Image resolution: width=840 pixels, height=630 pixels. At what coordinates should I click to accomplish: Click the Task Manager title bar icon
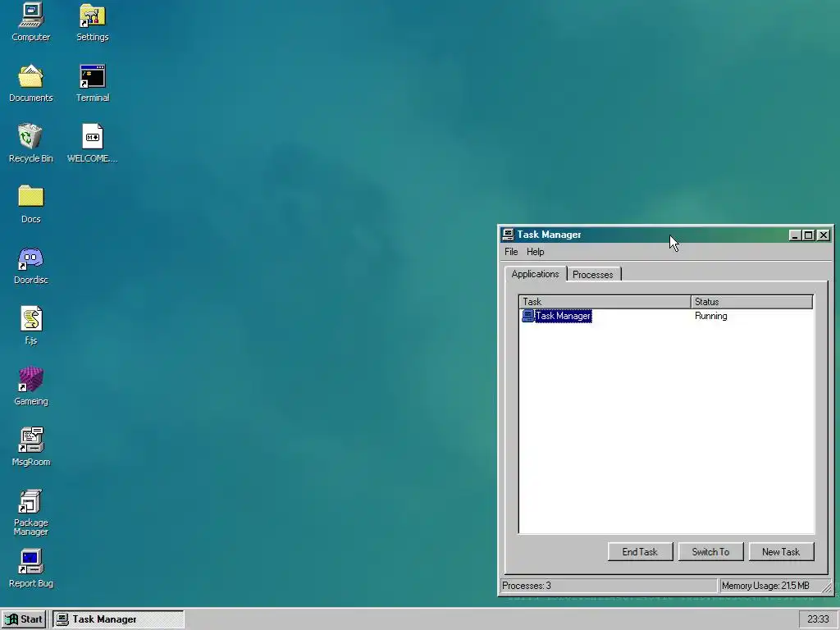pos(508,235)
